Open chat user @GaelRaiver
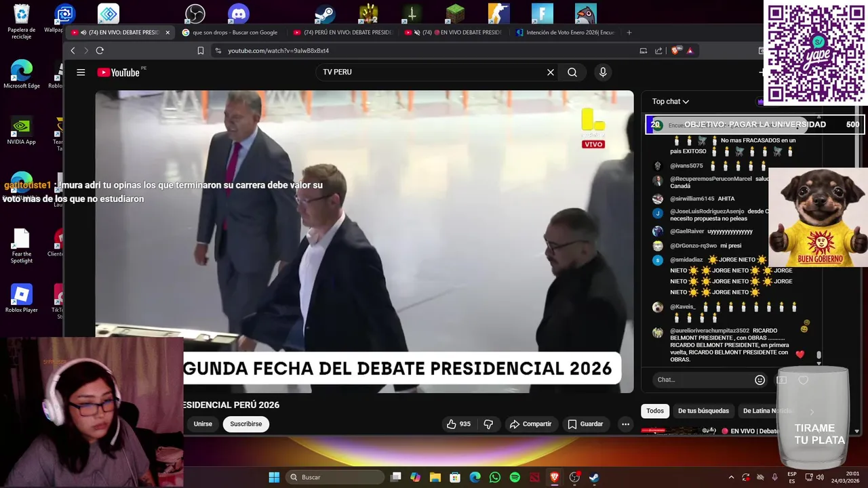Image resolution: width=868 pixels, height=488 pixels. point(687,232)
